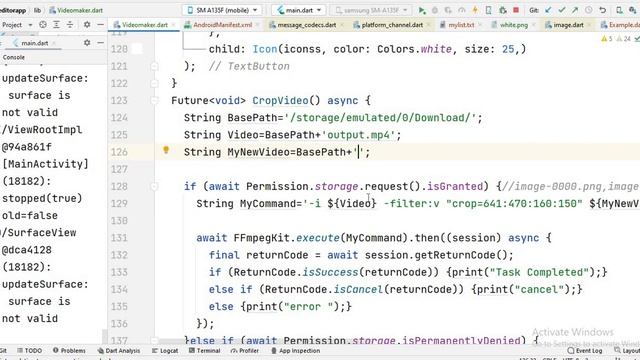Open the TODO tool window
The width and height of the screenshot is (640, 360).
29,351
